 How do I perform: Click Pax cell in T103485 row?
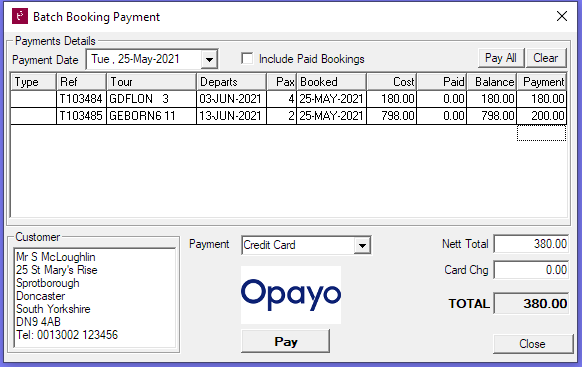coord(281,116)
